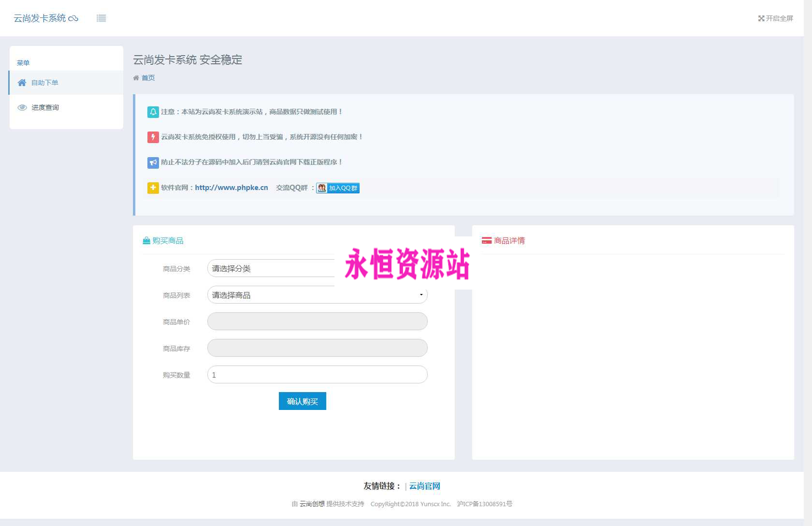Click the yellow plus icon
This screenshot has width=812, height=526.
153,188
